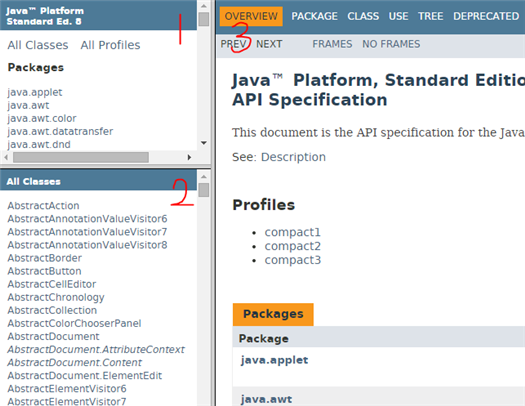Image resolution: width=525 pixels, height=406 pixels.
Task: Click the FRAMES link
Action: tap(332, 44)
